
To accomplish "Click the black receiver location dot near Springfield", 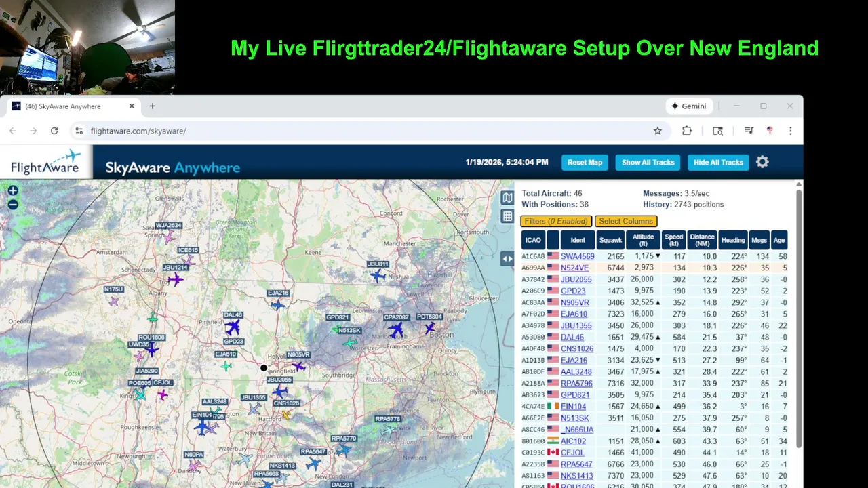I will point(264,368).
